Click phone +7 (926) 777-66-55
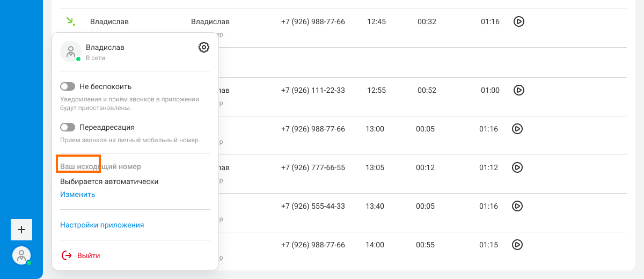This screenshot has width=644, height=279. point(313,167)
